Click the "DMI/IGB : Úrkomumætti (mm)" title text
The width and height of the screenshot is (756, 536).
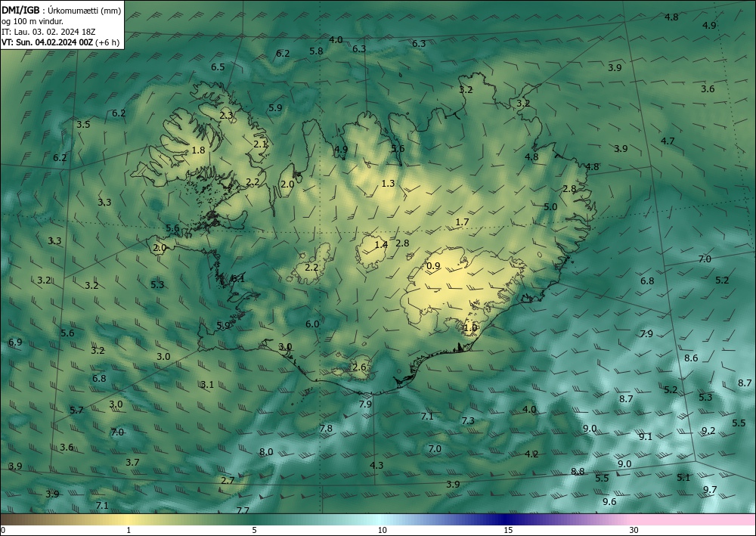pos(61,10)
